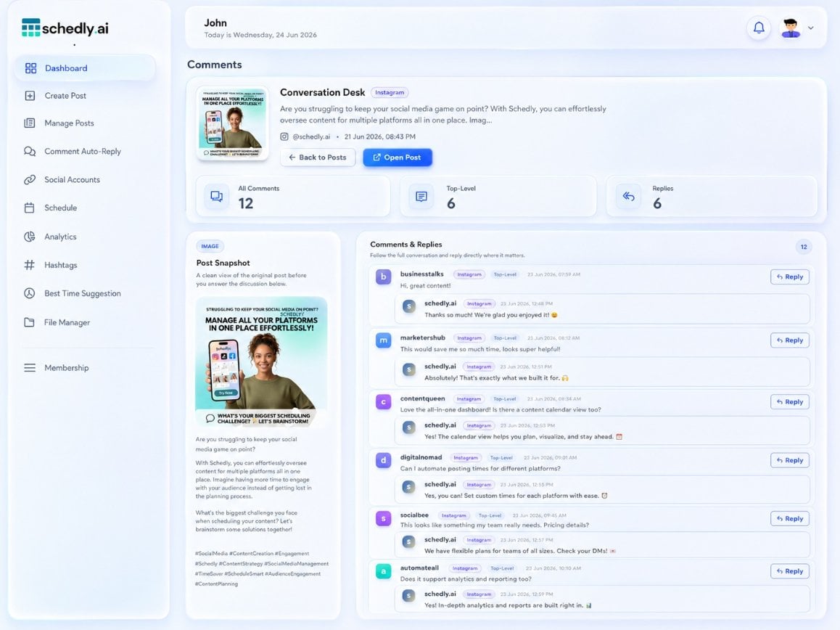
Task: Click 'Does it support analytics and reporting too?' text
Action: [466, 579]
